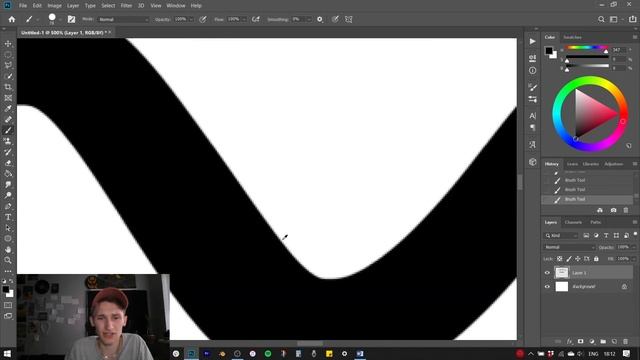
Task: Open the Character panel icon
Action: (x=532, y=116)
